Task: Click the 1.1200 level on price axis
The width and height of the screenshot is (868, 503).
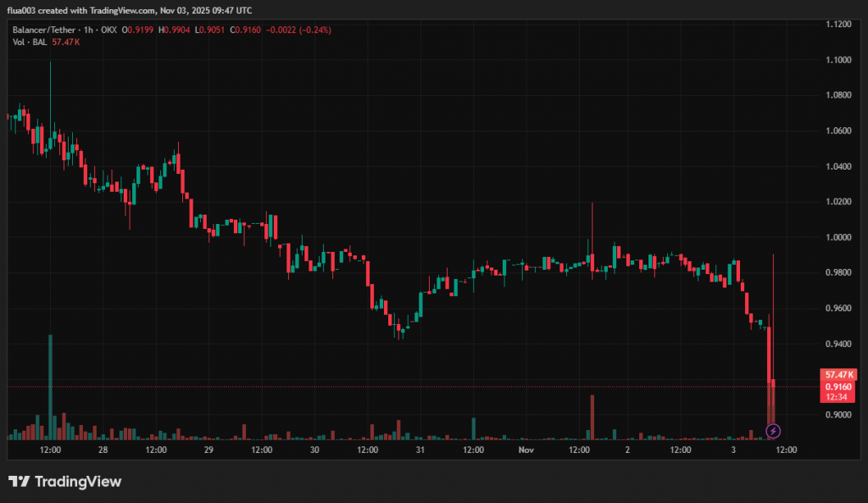Action: pos(838,25)
